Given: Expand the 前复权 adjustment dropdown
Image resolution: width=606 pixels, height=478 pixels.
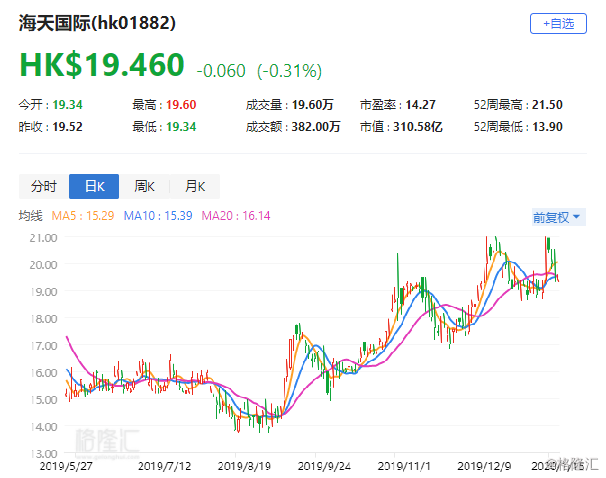Looking at the screenshot, I should pyautogui.click(x=558, y=217).
